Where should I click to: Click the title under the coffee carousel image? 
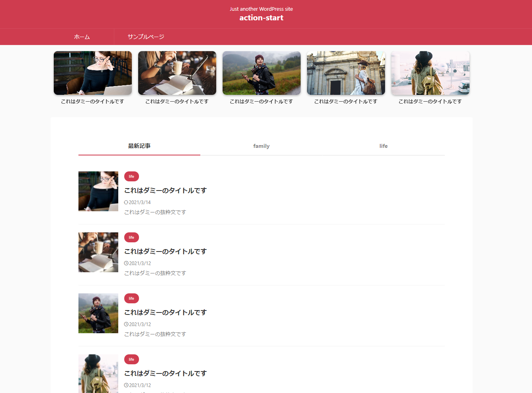pyautogui.click(x=177, y=102)
